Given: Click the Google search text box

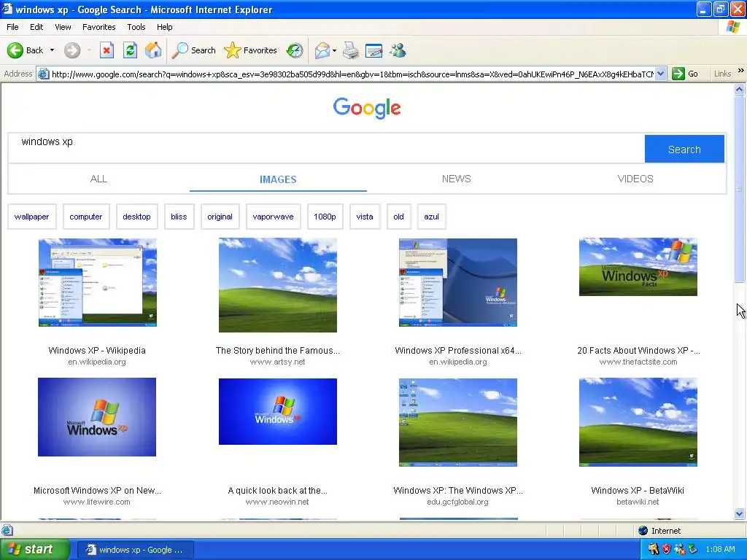Looking at the screenshot, I should tap(326, 149).
